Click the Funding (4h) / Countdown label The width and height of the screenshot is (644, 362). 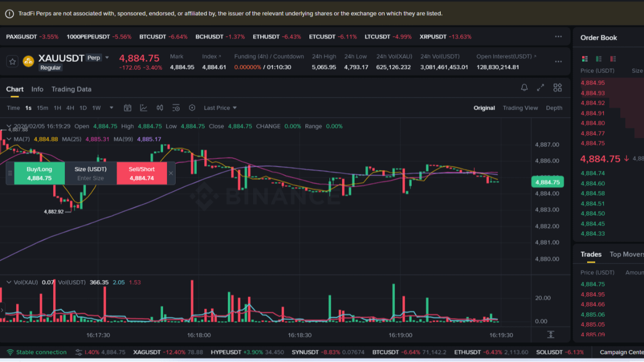click(269, 56)
